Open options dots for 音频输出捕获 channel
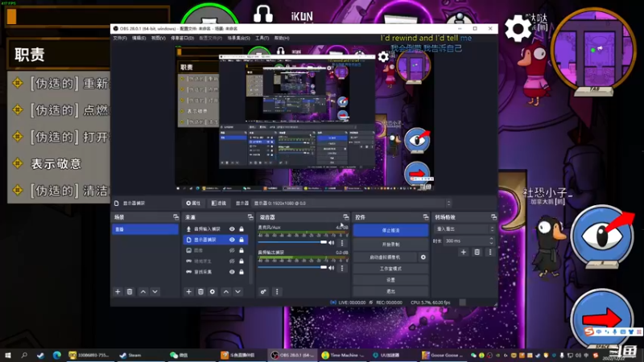This screenshot has height=362, width=644. tap(342, 268)
